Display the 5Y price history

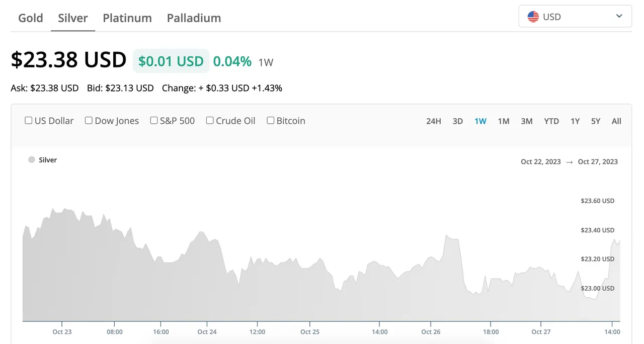click(596, 121)
